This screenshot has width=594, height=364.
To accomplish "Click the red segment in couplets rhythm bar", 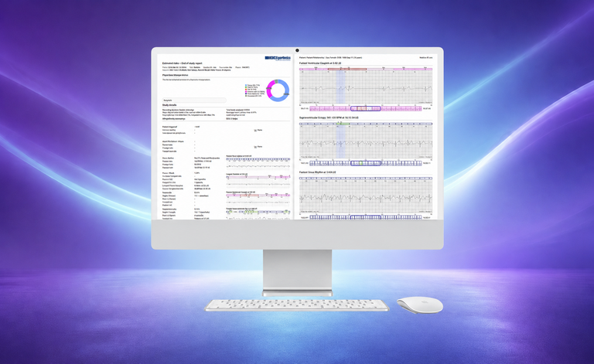I will (x=347, y=70).
